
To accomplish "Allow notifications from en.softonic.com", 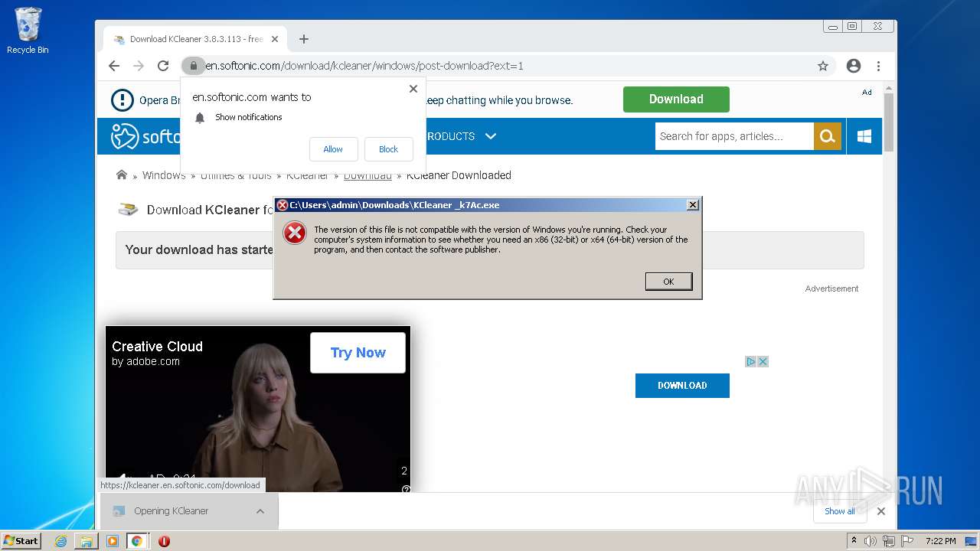I will [x=333, y=149].
